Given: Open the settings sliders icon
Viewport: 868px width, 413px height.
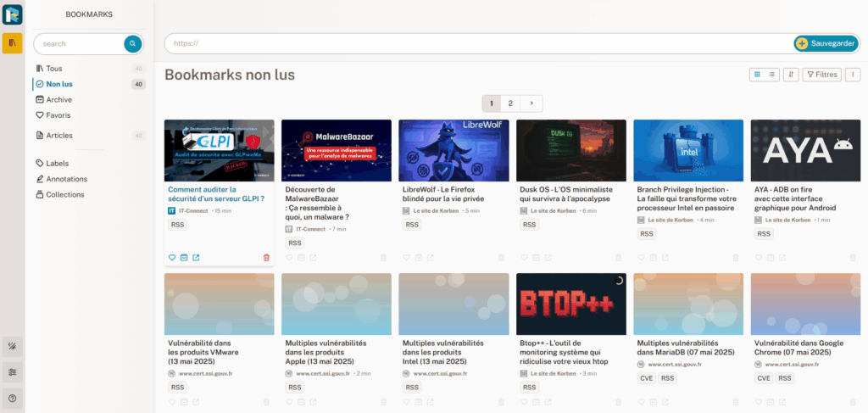Looking at the screenshot, I should pos(12,372).
